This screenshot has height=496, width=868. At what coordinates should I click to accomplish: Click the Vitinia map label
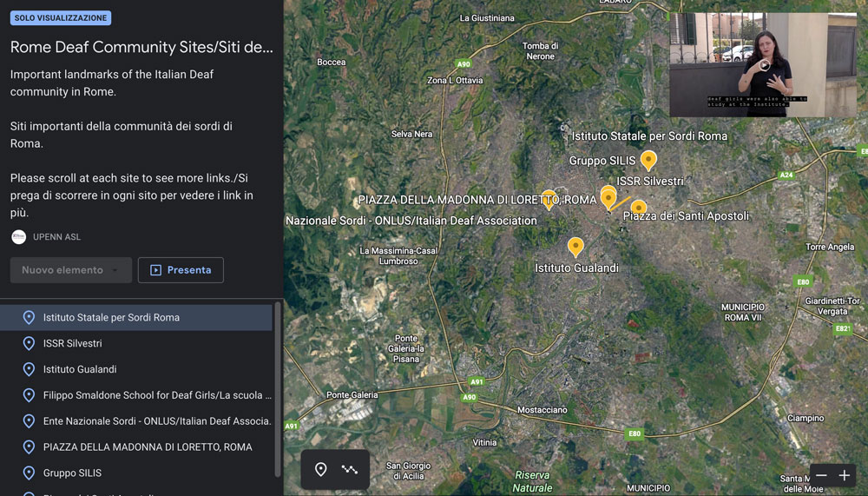click(x=484, y=443)
